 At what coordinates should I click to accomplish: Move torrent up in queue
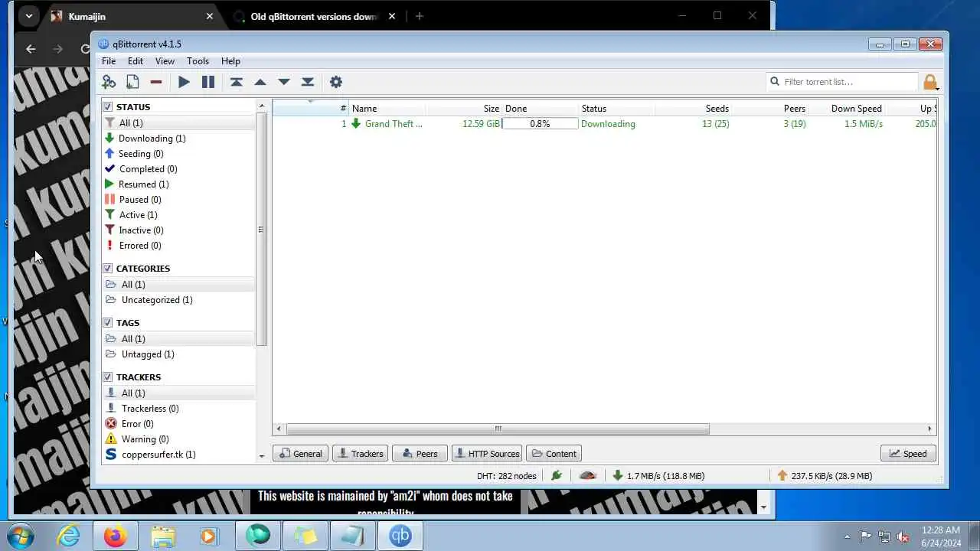point(260,82)
